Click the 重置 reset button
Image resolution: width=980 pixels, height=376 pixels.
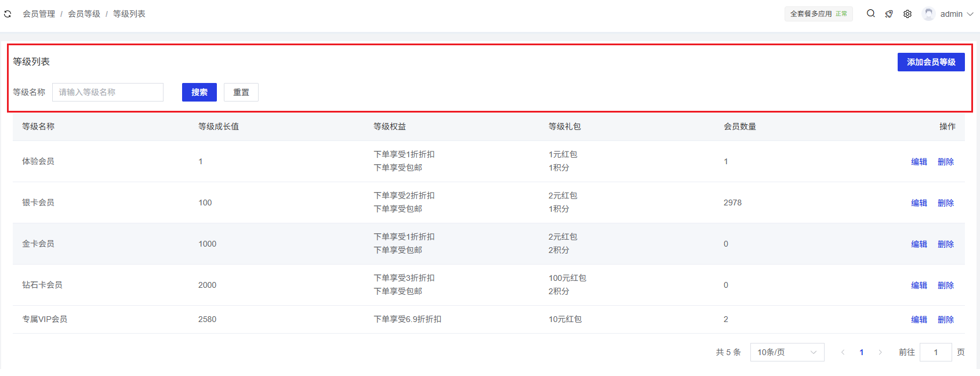click(241, 92)
